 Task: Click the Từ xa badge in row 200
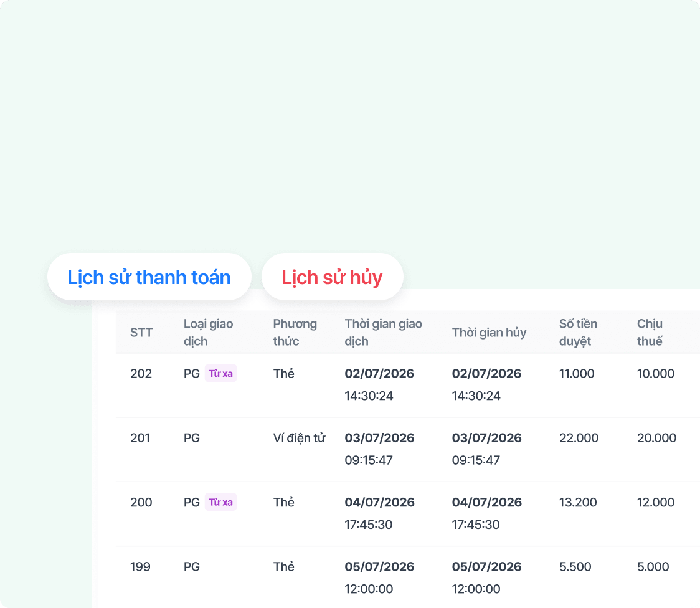(x=220, y=501)
